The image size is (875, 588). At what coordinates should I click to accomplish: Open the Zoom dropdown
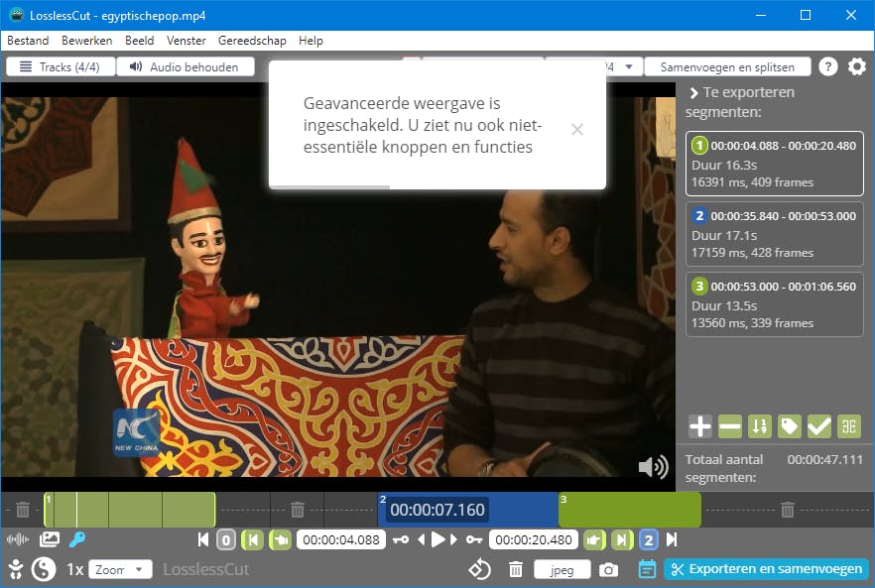[x=120, y=569]
